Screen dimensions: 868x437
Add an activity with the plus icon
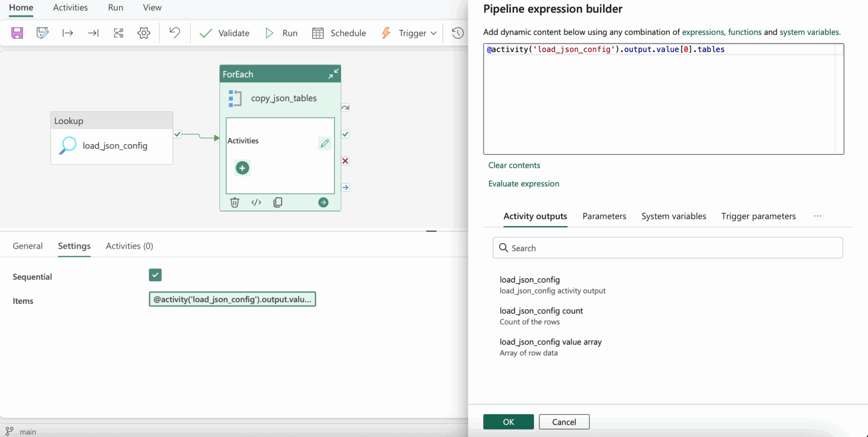click(242, 168)
